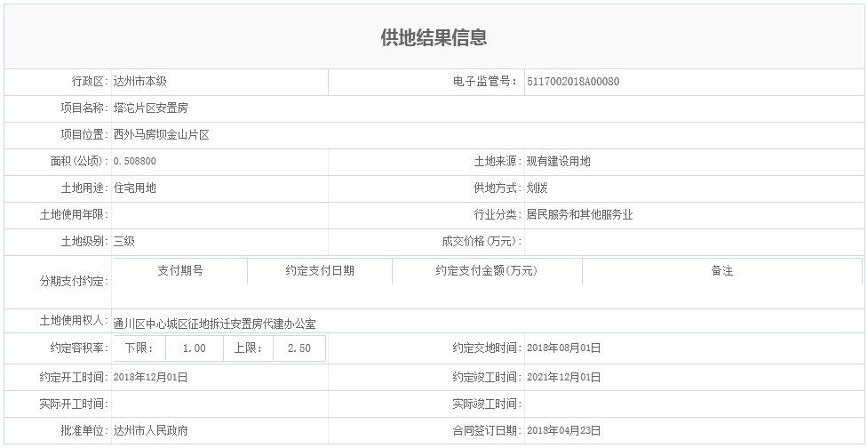
Task: Click the 批准单位 label
Action: click(84, 430)
